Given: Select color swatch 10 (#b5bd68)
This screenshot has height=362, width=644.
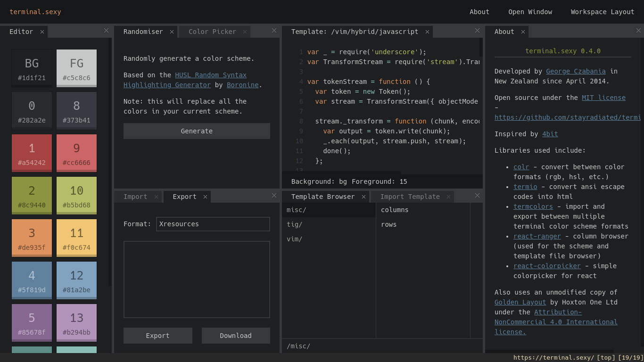Looking at the screenshot, I should coord(76,195).
